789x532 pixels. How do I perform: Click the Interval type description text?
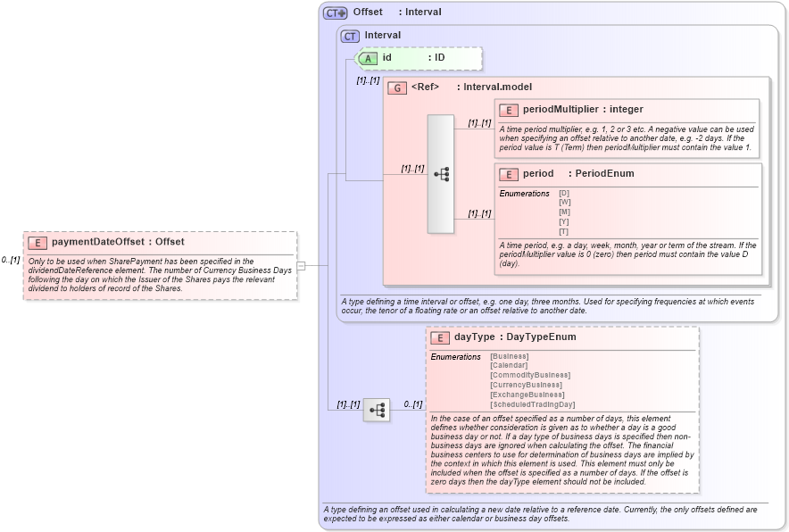(547, 306)
